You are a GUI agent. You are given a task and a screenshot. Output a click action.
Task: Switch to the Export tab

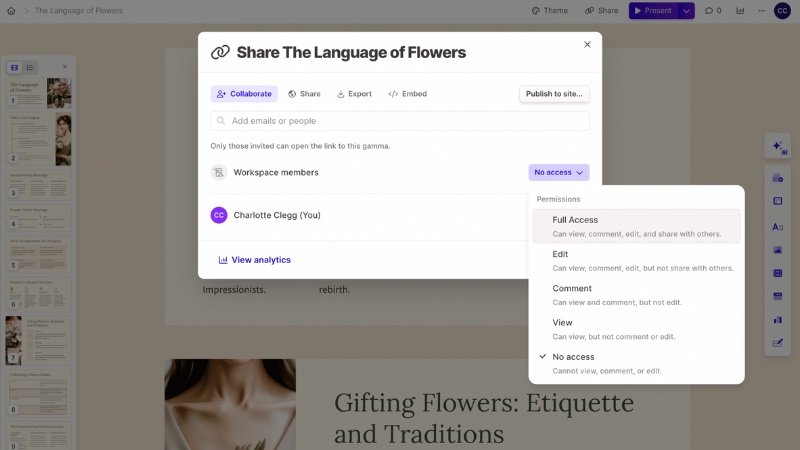point(354,94)
